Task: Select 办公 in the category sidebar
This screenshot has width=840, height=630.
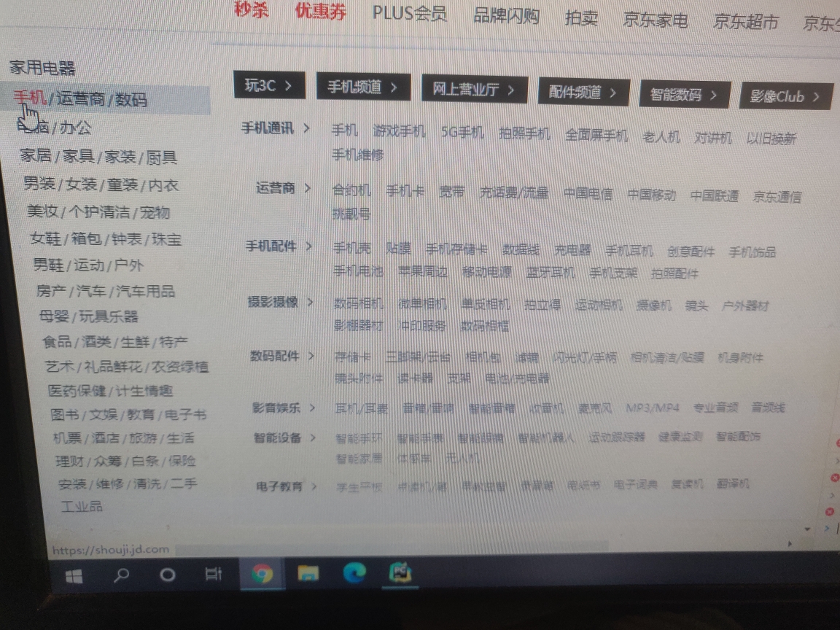Action: (75, 128)
